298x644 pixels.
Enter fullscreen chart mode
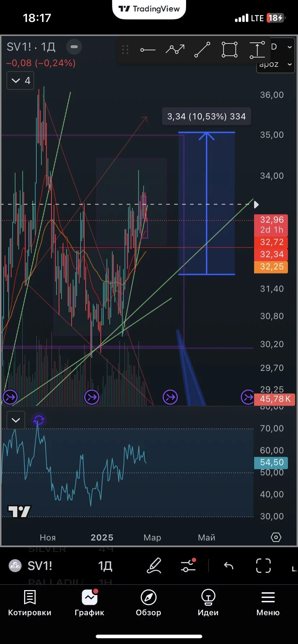pos(263,566)
